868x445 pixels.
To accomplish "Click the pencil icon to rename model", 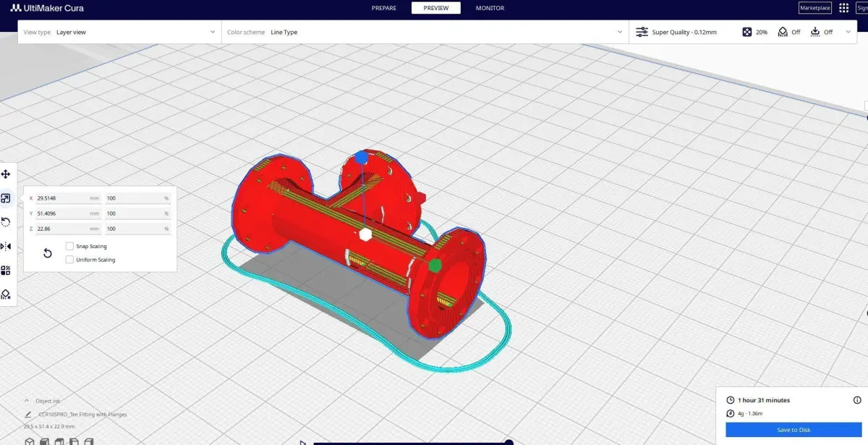I will point(28,415).
